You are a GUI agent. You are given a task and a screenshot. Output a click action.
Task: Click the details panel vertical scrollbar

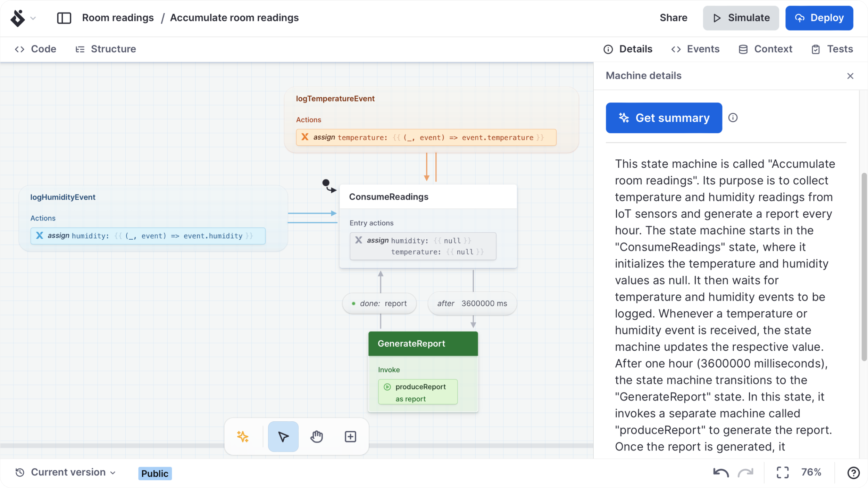[864, 267]
